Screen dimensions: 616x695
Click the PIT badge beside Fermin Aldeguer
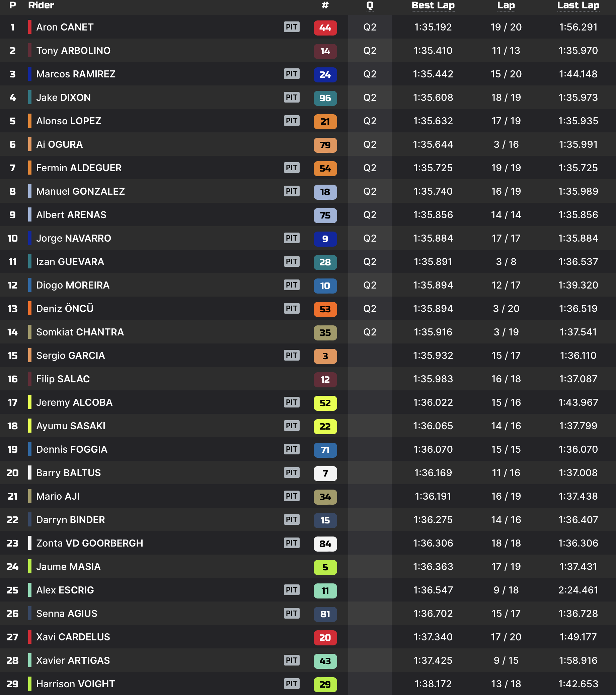tap(291, 168)
